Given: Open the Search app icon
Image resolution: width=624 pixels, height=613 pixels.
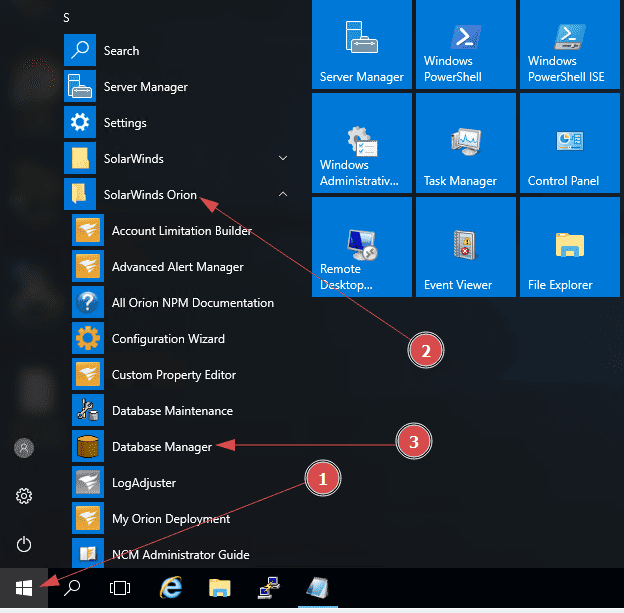Looking at the screenshot, I should tap(80, 50).
